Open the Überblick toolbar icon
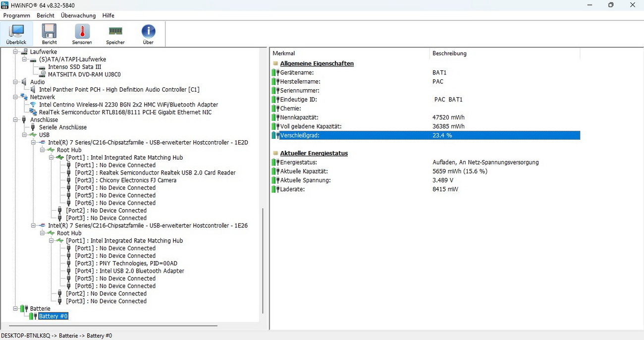644x340 pixels. click(16, 34)
